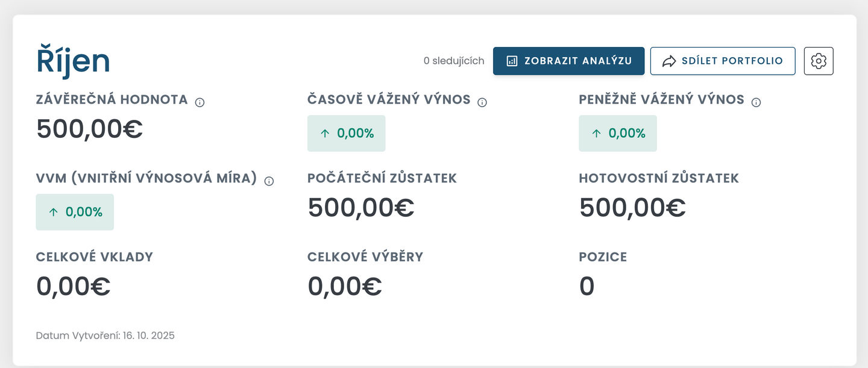Click the share arrow icon
The height and width of the screenshot is (368, 868).
pos(669,61)
